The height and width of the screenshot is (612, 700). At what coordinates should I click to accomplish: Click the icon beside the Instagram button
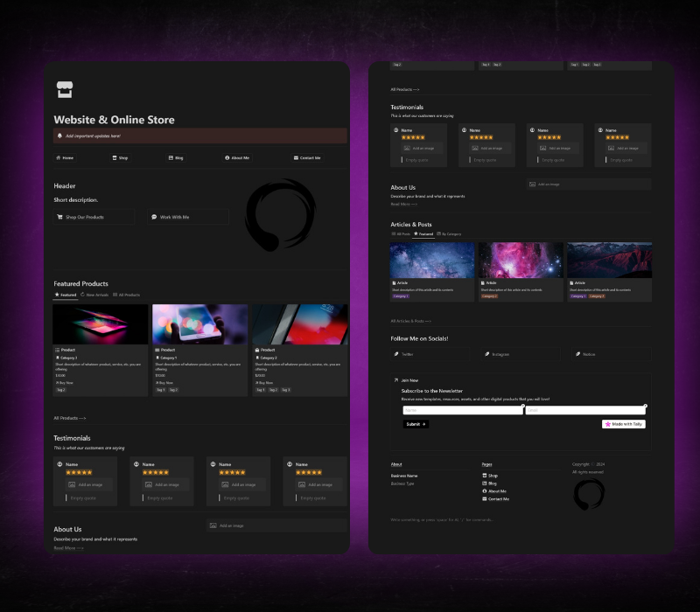click(487, 354)
